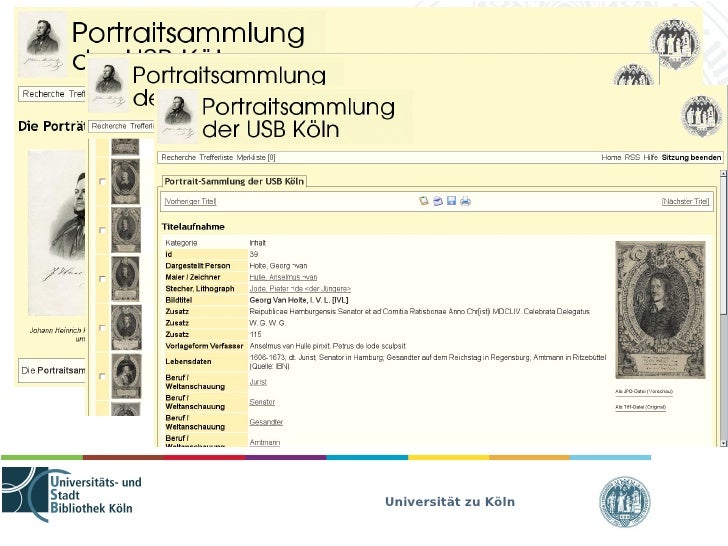Viewport: 728px width, 546px height.
Task: Click the scrollbar down arrow in the front window
Action: point(723,443)
